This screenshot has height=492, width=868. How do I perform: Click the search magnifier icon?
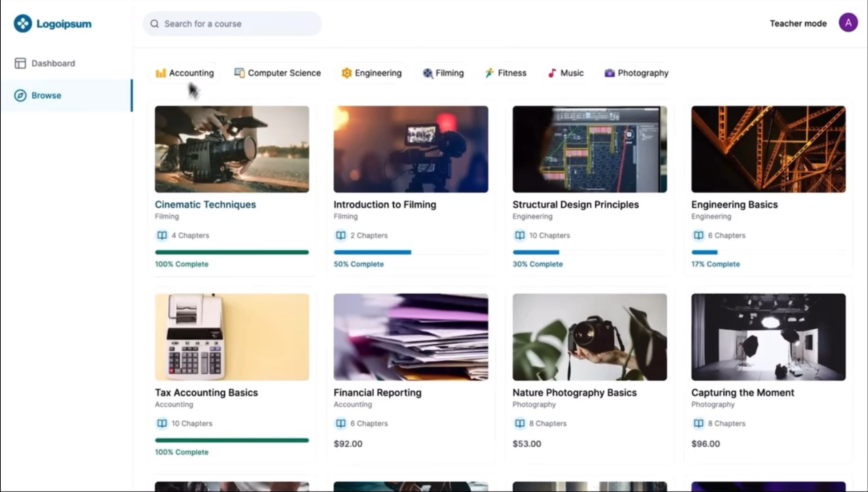pos(154,24)
